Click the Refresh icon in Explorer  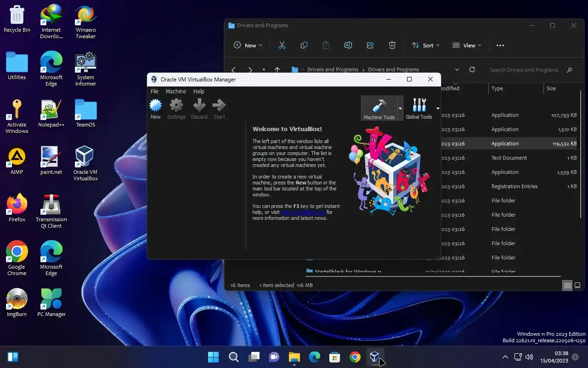coord(472,69)
